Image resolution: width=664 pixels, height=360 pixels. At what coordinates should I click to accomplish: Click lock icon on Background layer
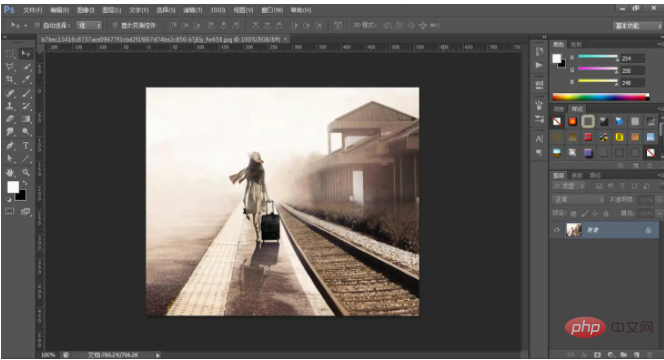click(648, 230)
